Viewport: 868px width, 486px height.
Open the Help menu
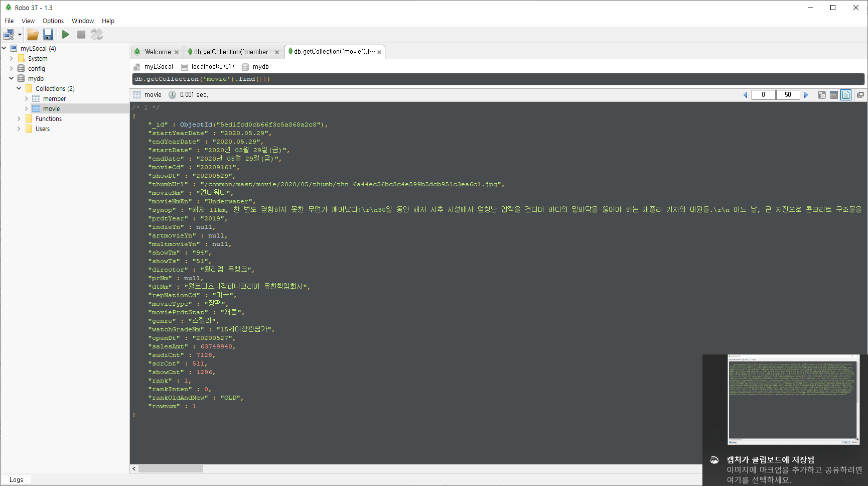[108, 21]
